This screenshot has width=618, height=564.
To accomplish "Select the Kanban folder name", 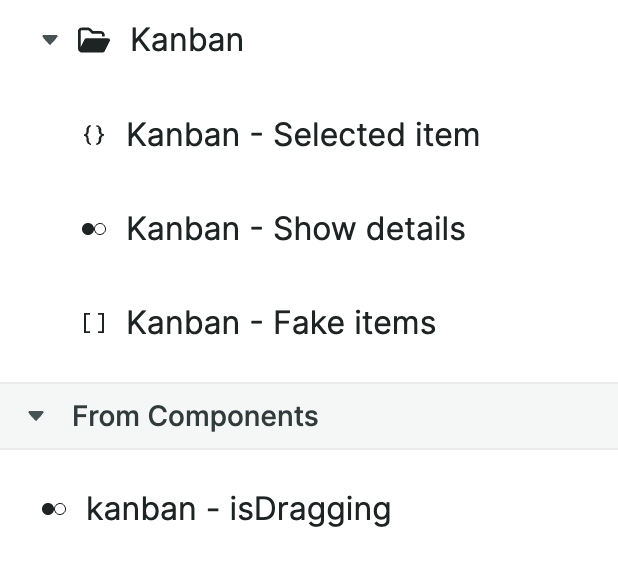I will (x=187, y=41).
